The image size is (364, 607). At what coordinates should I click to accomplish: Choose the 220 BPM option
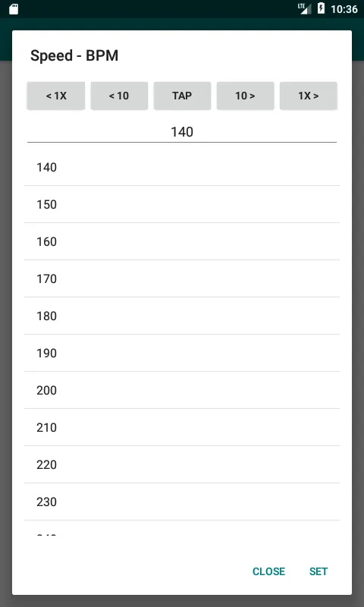coord(182,464)
